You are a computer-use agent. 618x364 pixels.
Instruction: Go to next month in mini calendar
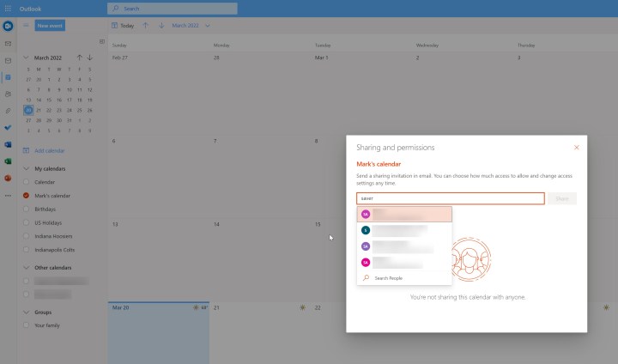(90, 58)
